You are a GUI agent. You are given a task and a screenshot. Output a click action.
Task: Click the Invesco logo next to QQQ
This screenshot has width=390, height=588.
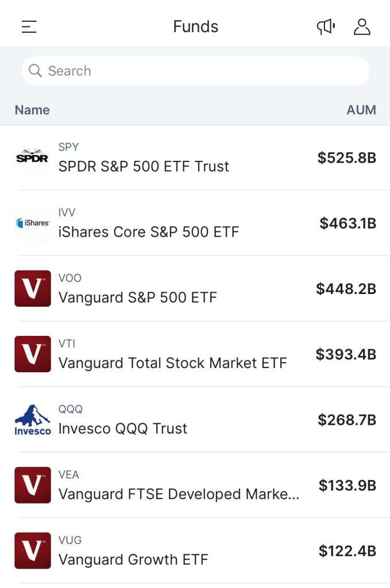pos(32,419)
